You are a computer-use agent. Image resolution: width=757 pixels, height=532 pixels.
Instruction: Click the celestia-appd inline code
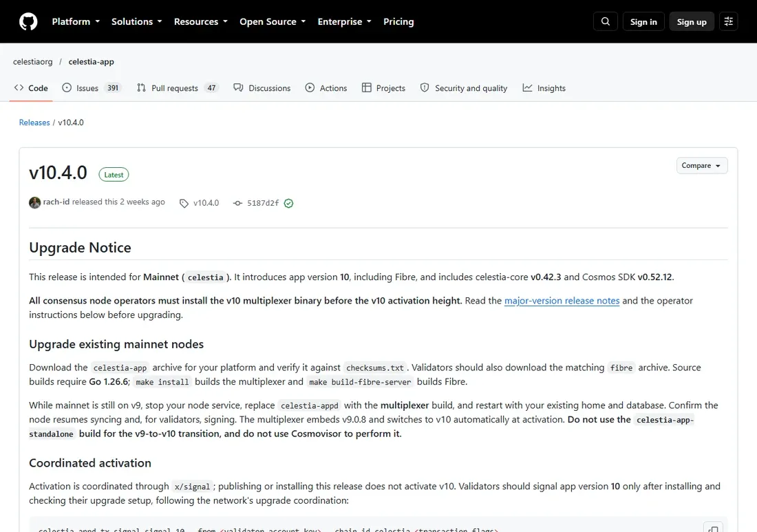[x=310, y=405]
